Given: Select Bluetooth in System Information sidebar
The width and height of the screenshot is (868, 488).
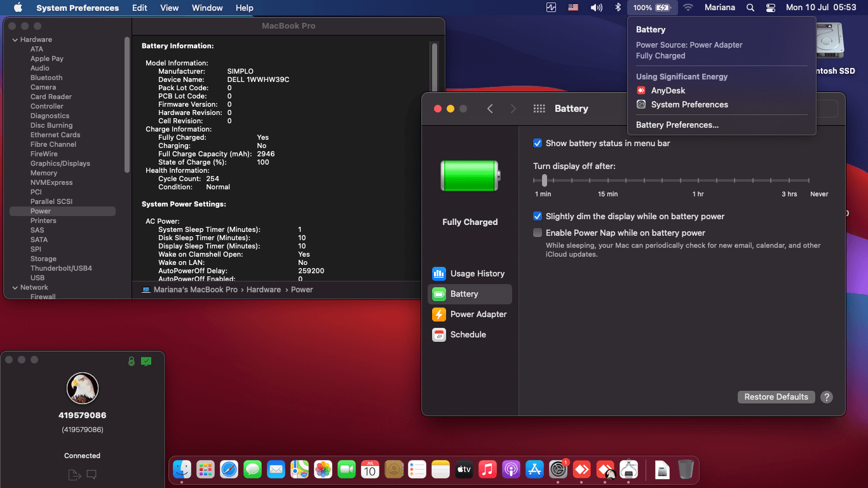Looking at the screenshot, I should tap(46, 78).
